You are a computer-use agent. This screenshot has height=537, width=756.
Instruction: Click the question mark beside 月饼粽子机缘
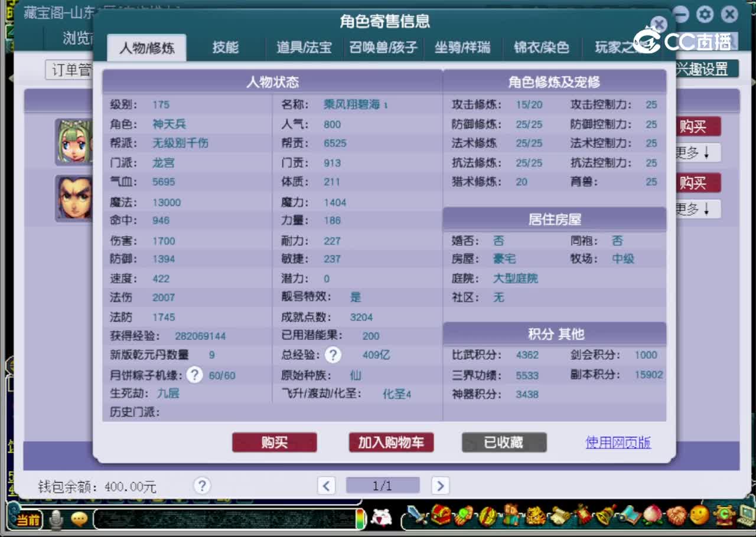[x=195, y=375]
